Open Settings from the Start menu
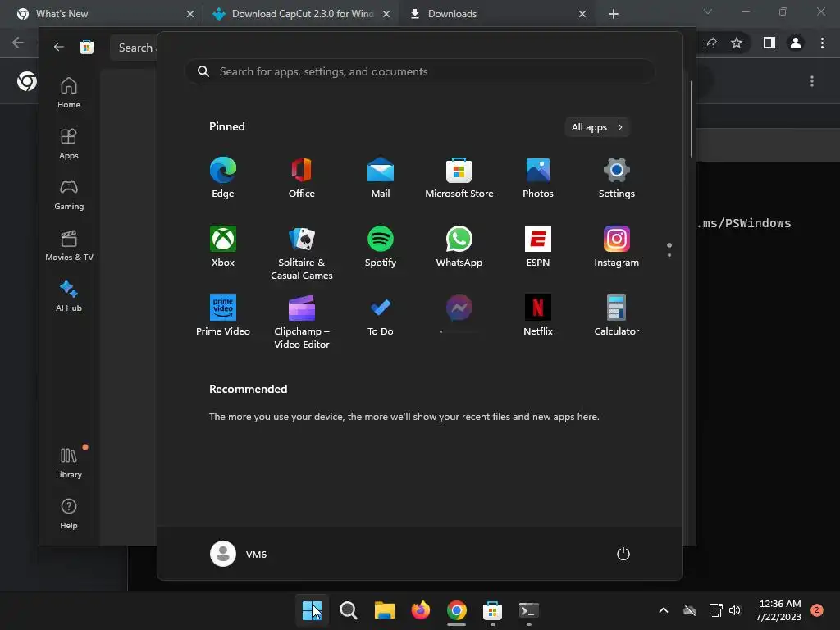This screenshot has width=840, height=630. pyautogui.click(x=617, y=178)
